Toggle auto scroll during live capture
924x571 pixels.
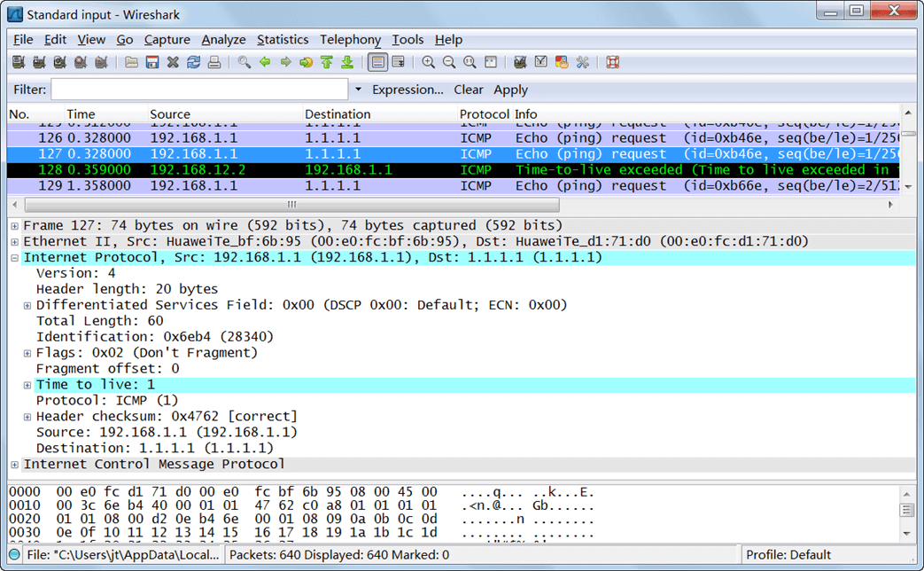(x=399, y=62)
